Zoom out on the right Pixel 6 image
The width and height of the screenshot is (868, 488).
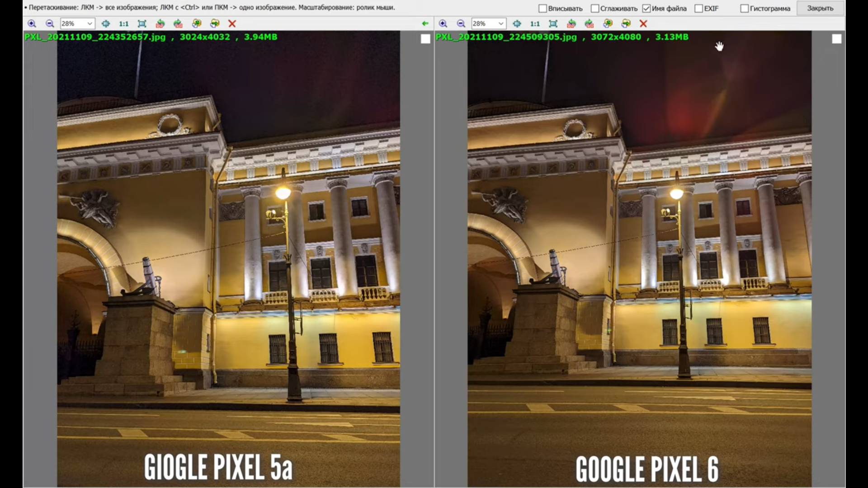pos(461,23)
